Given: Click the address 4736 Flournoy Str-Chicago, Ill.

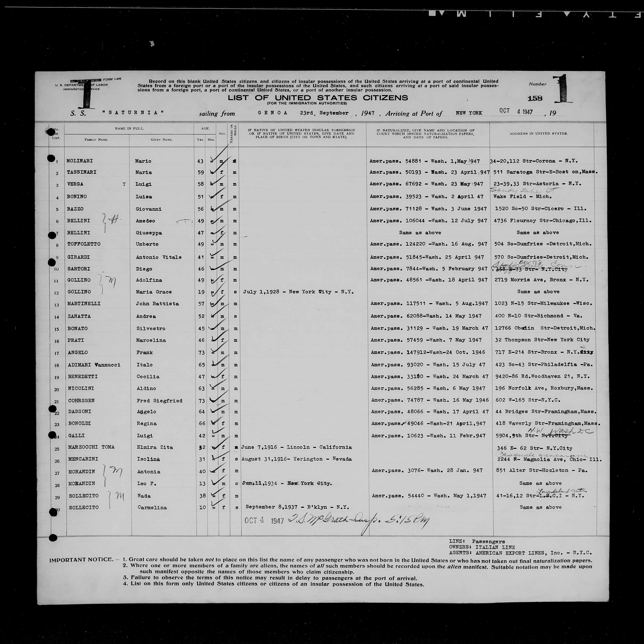Looking at the screenshot, I should click(543, 221).
